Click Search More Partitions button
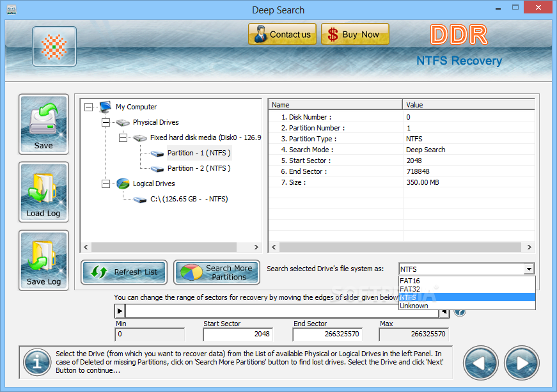The height and width of the screenshot is (392, 557). tap(217, 272)
